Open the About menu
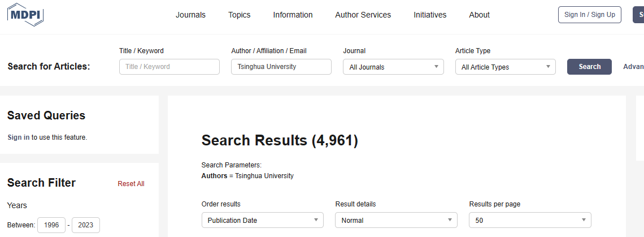This screenshot has width=644, height=237. (x=479, y=15)
